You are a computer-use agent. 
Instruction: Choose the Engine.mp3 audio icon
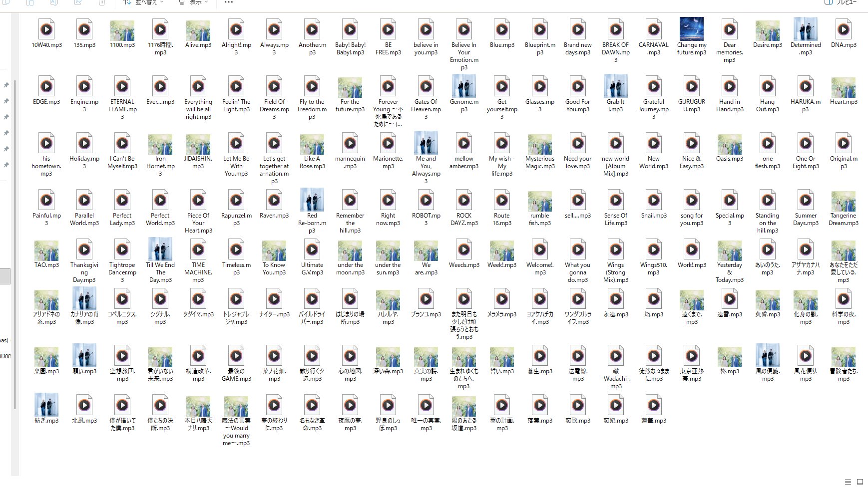coord(84,86)
